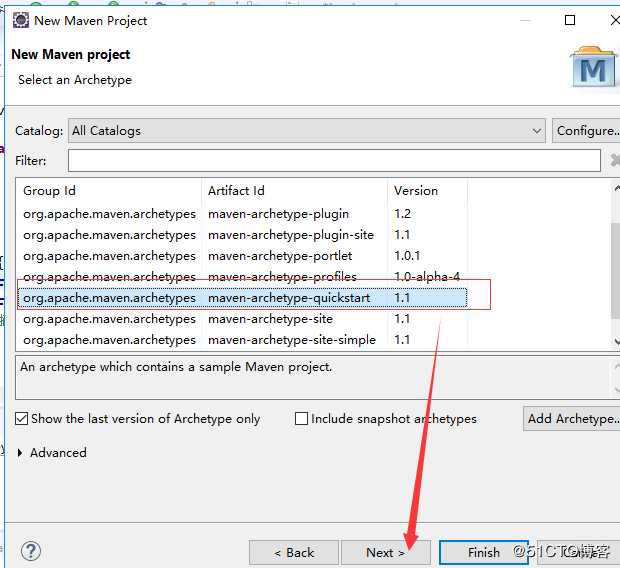Select the maven-archetype-plugin-site row

[242, 235]
